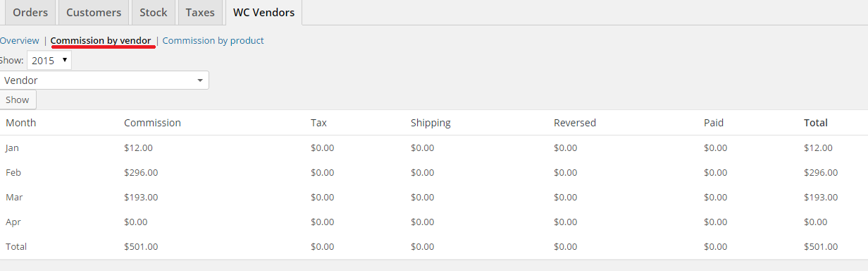Click the Paid column header
This screenshot has width=868, height=271.
point(714,123)
